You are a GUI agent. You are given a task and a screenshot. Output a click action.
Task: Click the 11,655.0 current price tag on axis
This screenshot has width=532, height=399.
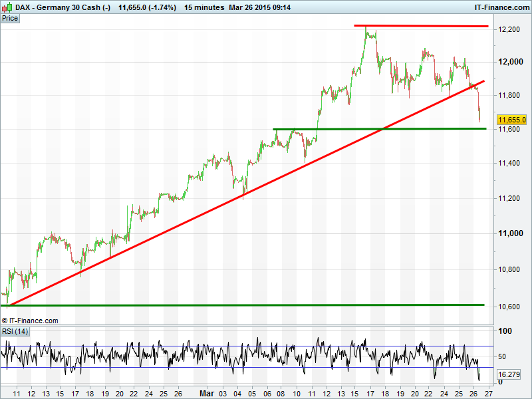click(512, 120)
